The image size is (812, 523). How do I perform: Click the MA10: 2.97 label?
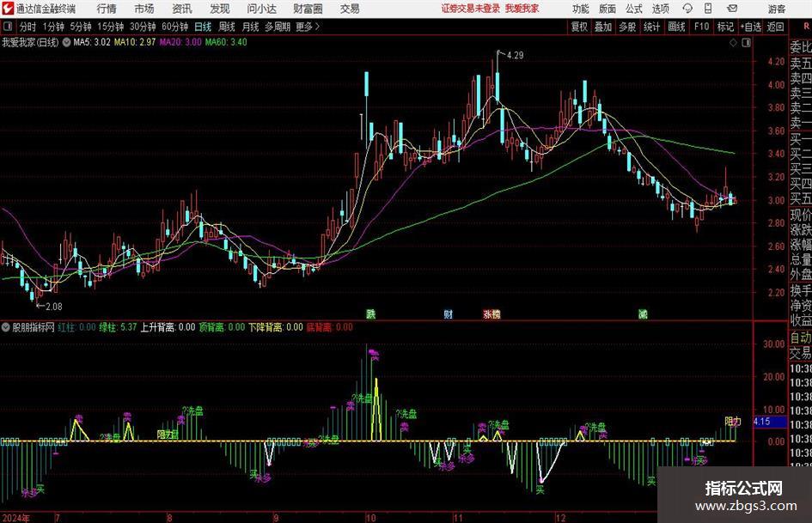pyautogui.click(x=135, y=42)
